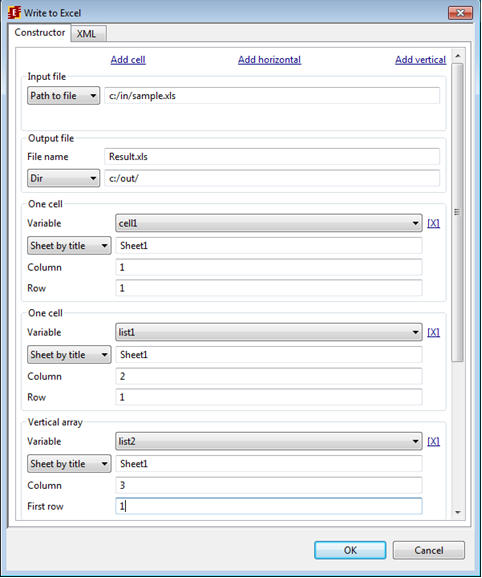
Task: Edit the Column field for list1
Action: (x=269, y=376)
